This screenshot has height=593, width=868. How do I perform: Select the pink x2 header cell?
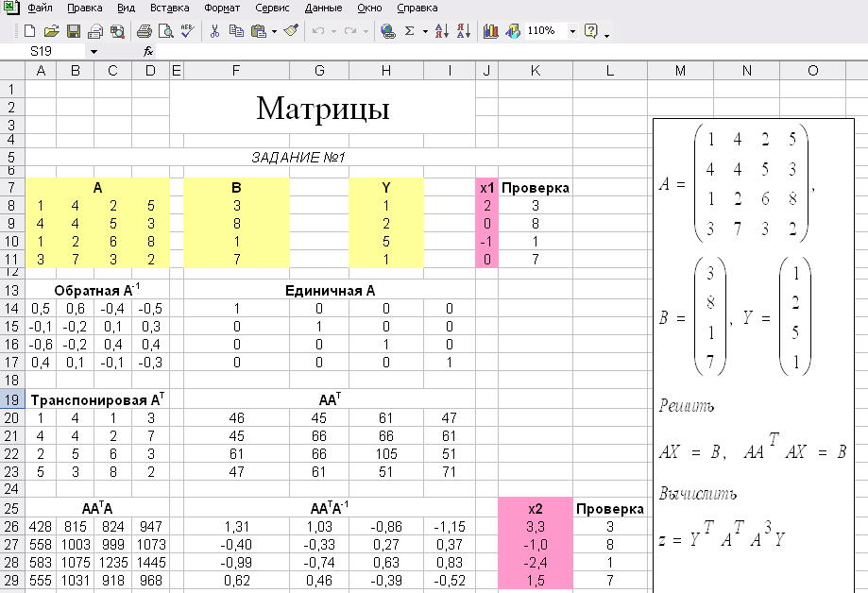tap(536, 508)
